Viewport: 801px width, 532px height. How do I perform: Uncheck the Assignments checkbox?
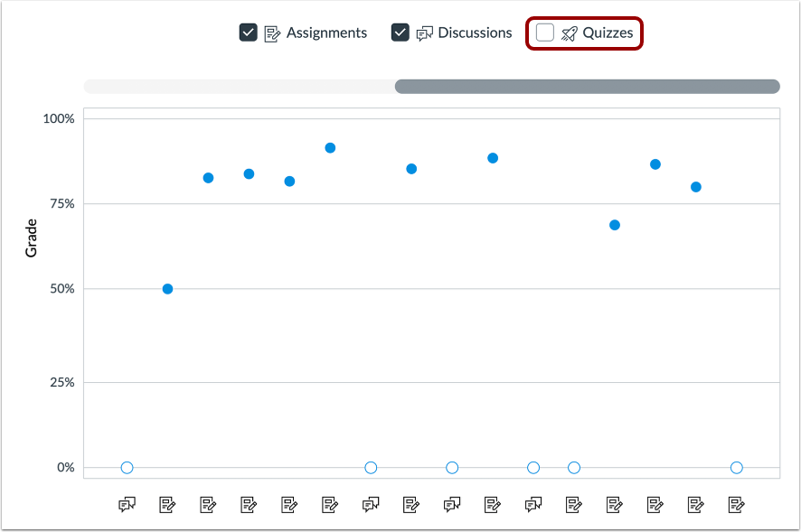click(x=249, y=33)
